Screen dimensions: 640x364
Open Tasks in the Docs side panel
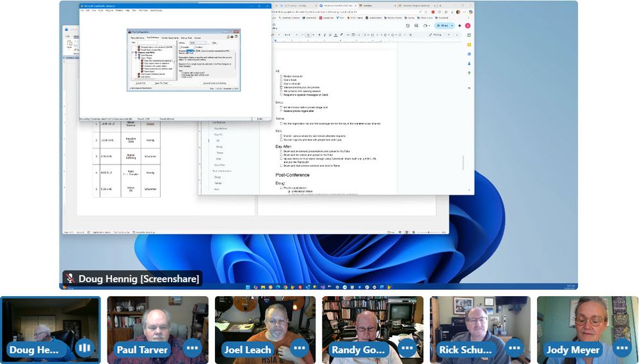coord(469,54)
